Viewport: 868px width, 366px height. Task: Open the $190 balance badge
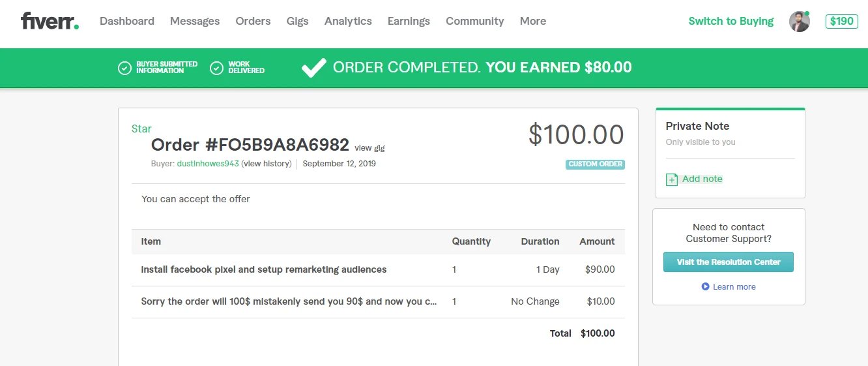click(841, 21)
